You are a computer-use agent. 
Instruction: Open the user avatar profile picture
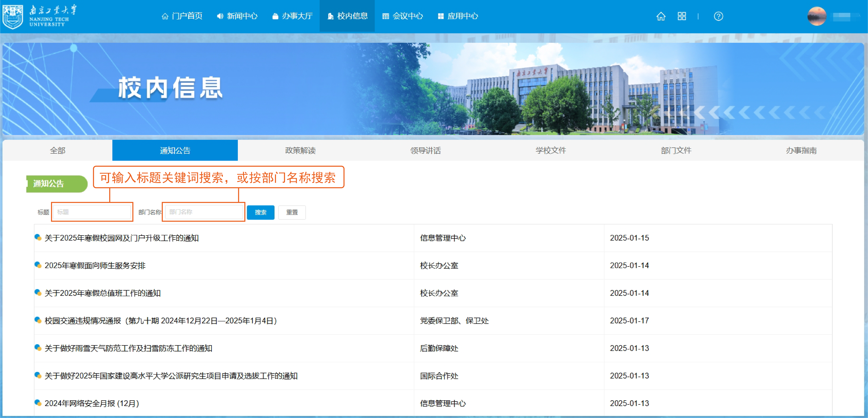tap(817, 16)
